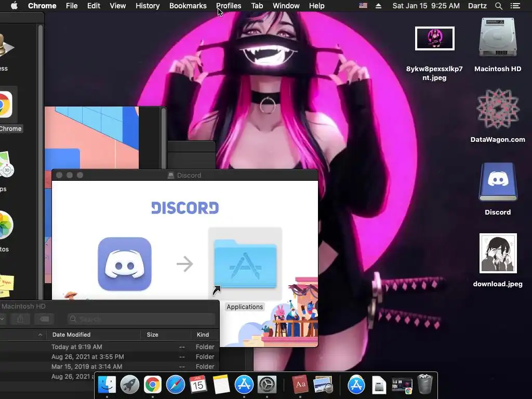The image size is (532, 399).
Task: Open the Window menu
Action: [286, 6]
